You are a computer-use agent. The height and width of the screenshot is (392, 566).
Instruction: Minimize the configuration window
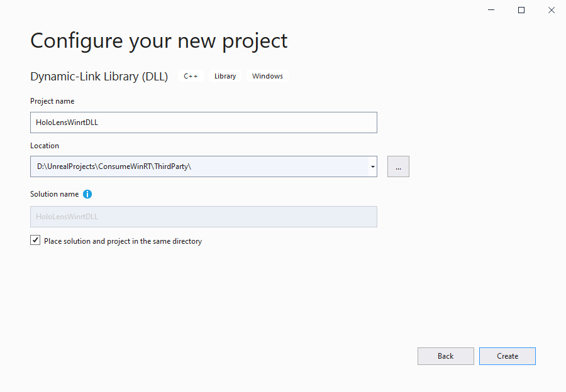(491, 9)
